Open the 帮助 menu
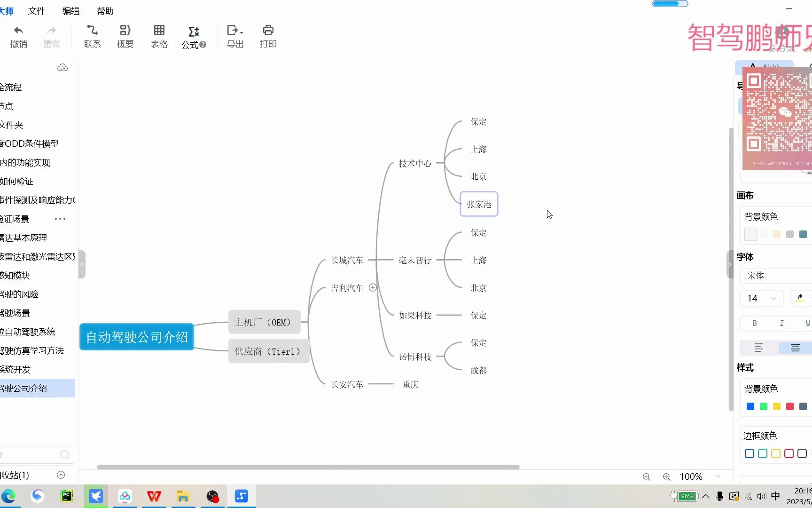This screenshot has width=812, height=508. tap(105, 11)
